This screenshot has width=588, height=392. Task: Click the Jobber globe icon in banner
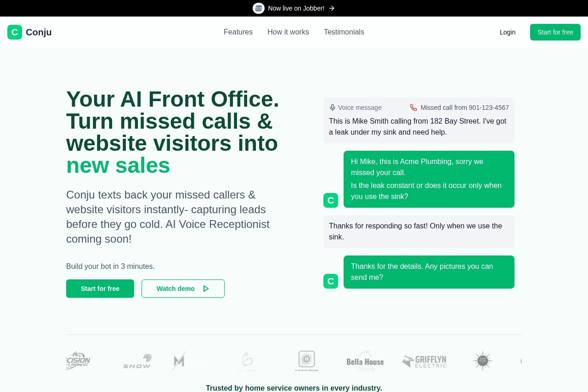(x=259, y=8)
